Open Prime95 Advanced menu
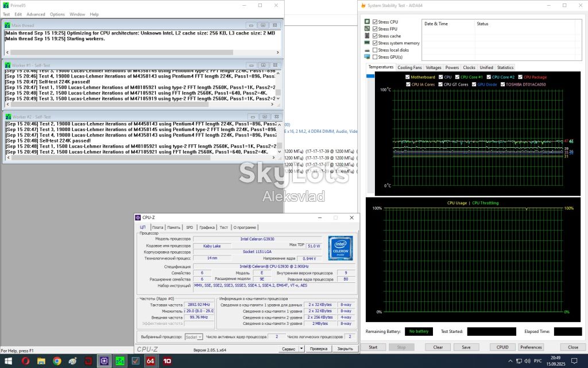The image size is (588, 368). click(x=36, y=14)
